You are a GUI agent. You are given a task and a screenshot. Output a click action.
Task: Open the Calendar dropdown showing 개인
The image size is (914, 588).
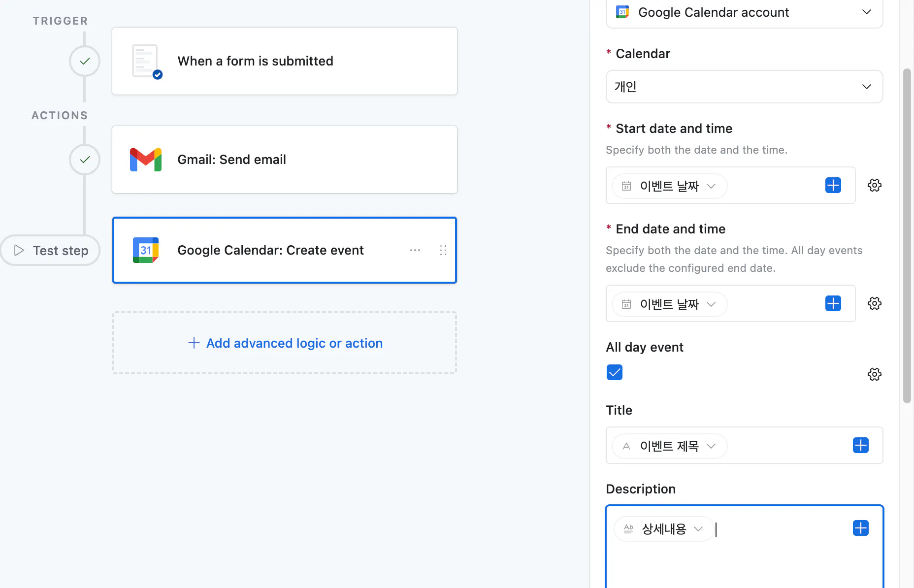[x=744, y=87]
